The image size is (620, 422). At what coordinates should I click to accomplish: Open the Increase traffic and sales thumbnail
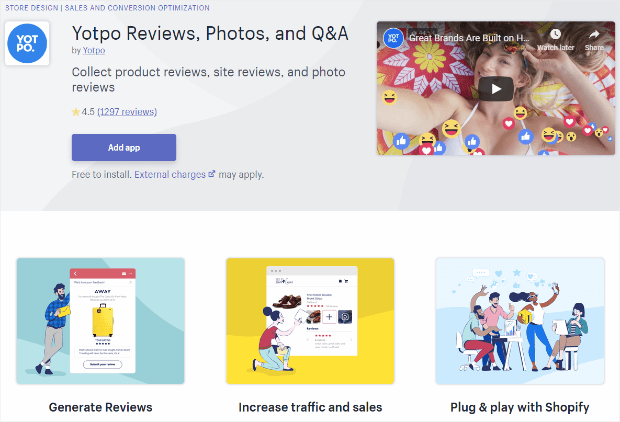(310, 321)
